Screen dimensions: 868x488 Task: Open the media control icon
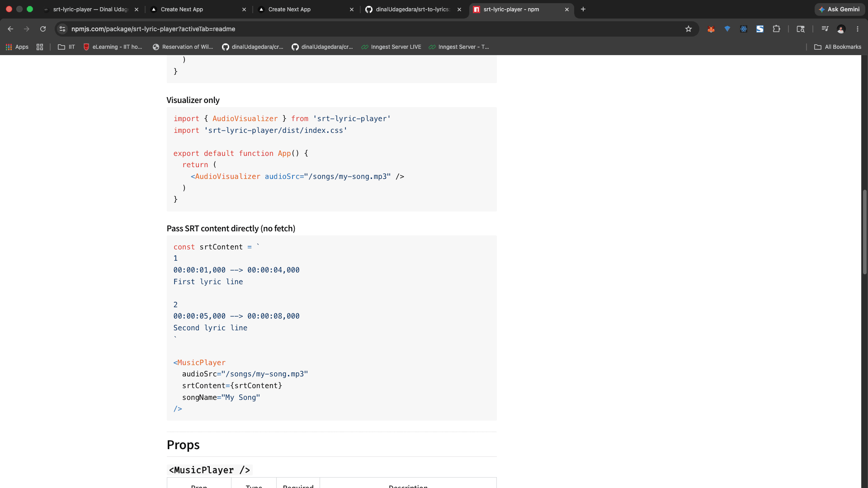click(x=825, y=29)
